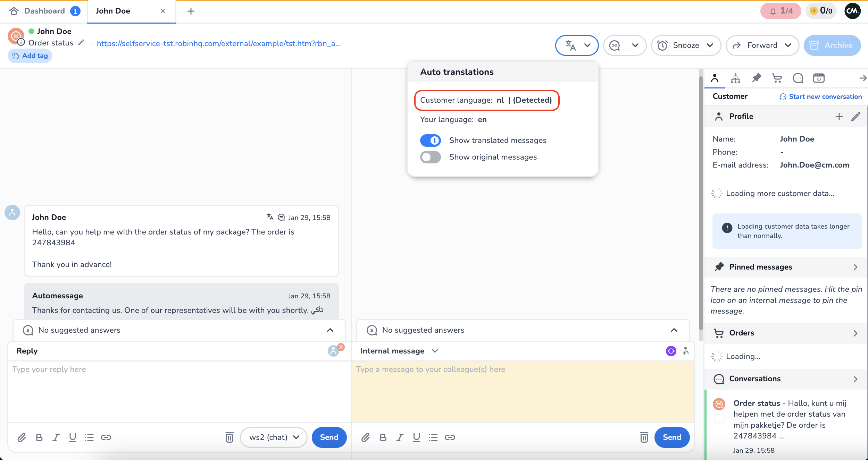The height and width of the screenshot is (460, 868).
Task: Enable Show original messages toggle
Action: [430, 157]
